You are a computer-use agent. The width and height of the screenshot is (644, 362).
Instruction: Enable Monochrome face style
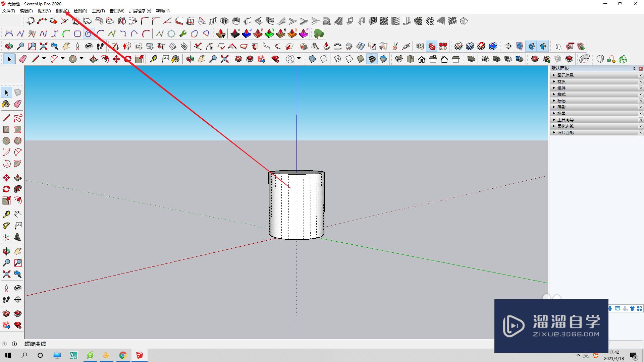pos(383,59)
